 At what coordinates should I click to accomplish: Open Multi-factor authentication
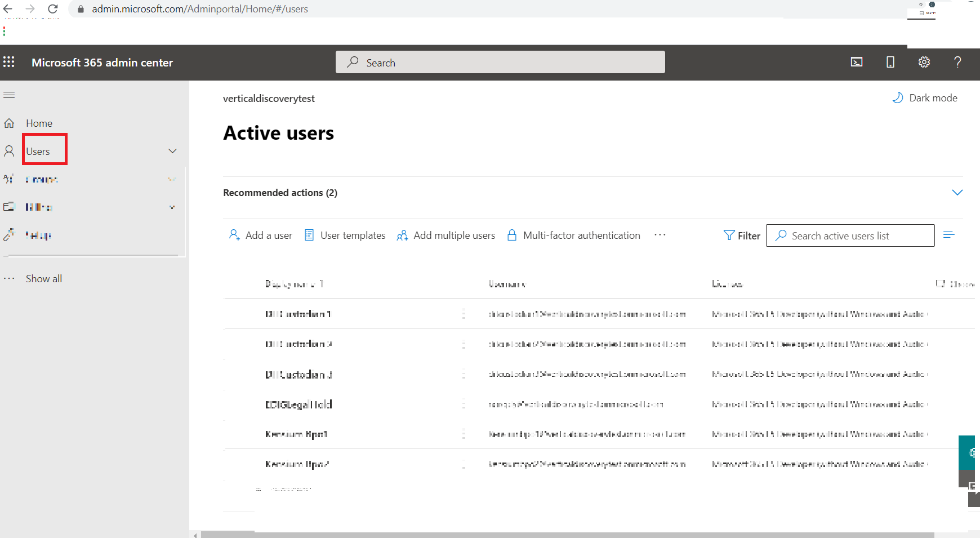573,235
